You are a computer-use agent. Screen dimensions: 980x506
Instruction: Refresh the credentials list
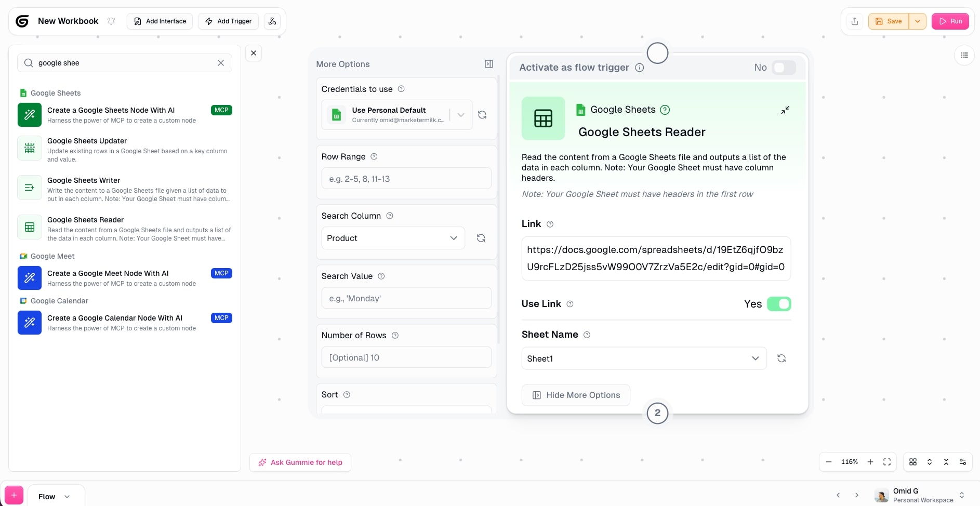[482, 115]
